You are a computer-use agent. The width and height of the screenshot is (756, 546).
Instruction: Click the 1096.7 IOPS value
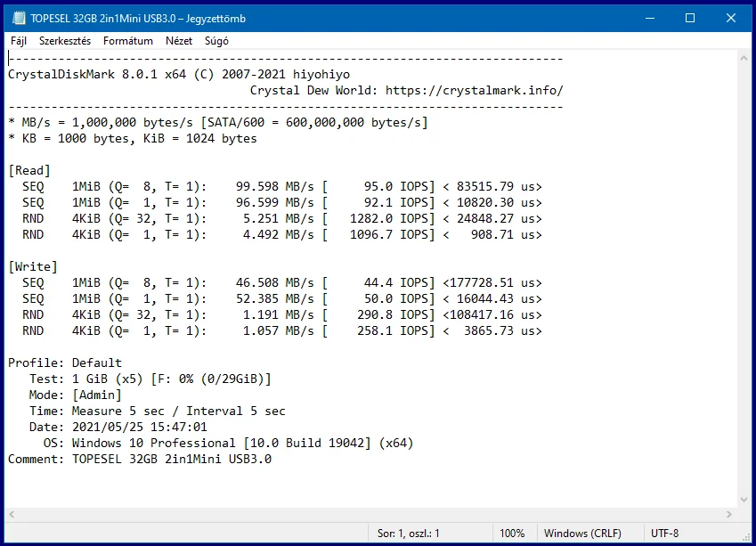pyautogui.click(x=388, y=234)
